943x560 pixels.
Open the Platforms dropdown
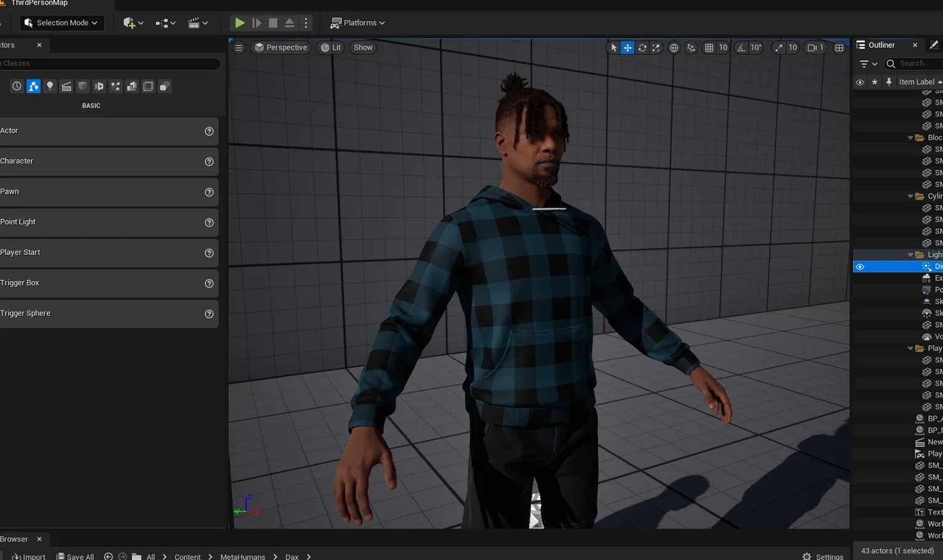(x=357, y=22)
